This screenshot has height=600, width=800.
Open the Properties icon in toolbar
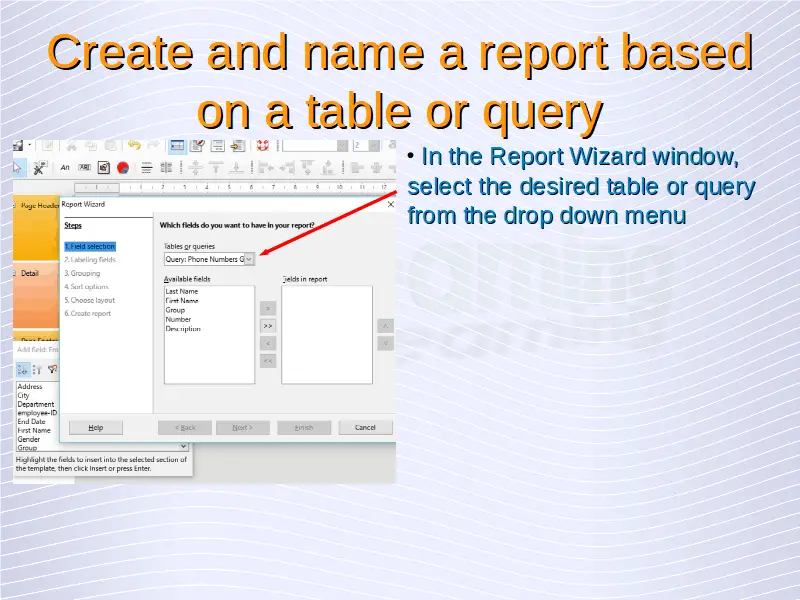pyautogui.click(x=197, y=146)
